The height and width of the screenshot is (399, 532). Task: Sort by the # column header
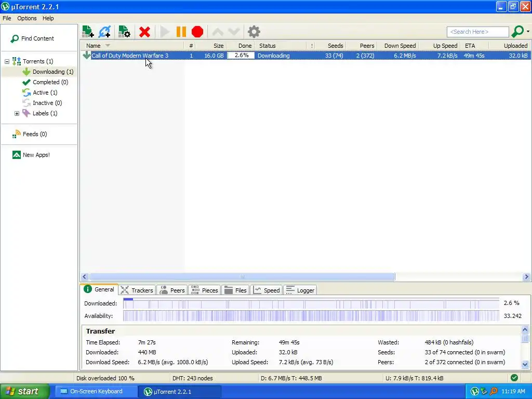coord(190,46)
